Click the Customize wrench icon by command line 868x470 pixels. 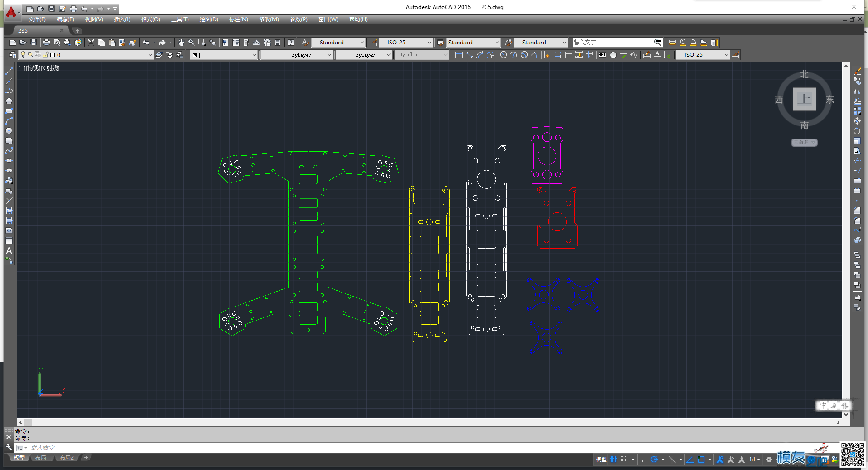[9, 447]
